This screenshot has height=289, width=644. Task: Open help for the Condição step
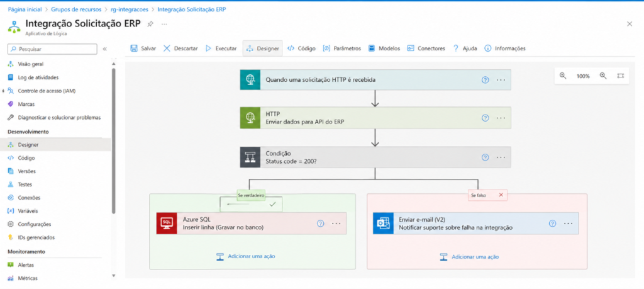[x=485, y=157]
